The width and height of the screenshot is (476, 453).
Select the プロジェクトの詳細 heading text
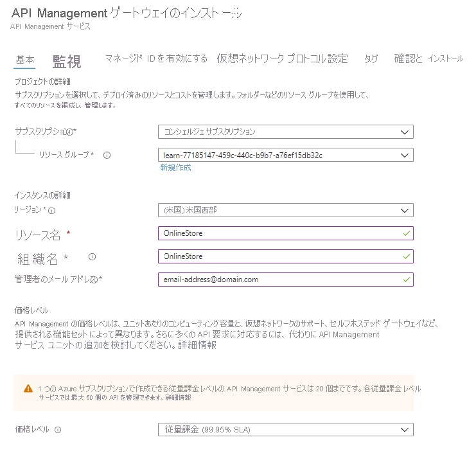(x=42, y=82)
